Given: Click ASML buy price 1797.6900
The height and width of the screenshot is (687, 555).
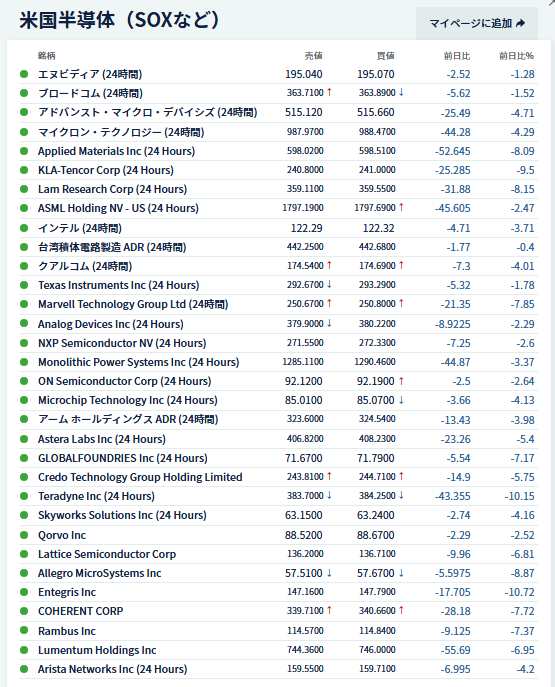Looking at the screenshot, I should pyautogui.click(x=375, y=208).
